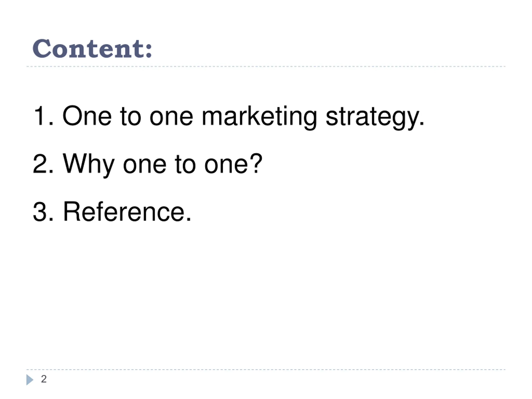The width and height of the screenshot is (532, 399).
Task: Select the Reference. list item
Action: pos(112,211)
